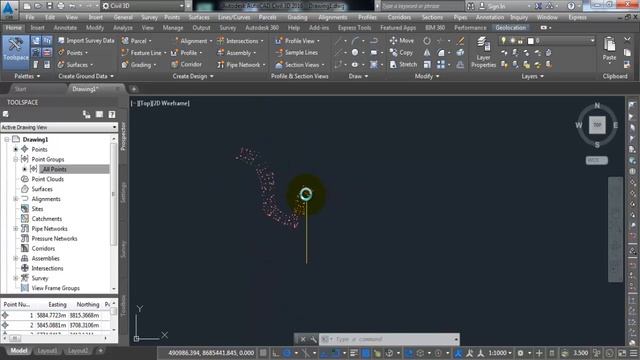Expand the Pipe Networks tree node

pyautogui.click(x=16, y=229)
